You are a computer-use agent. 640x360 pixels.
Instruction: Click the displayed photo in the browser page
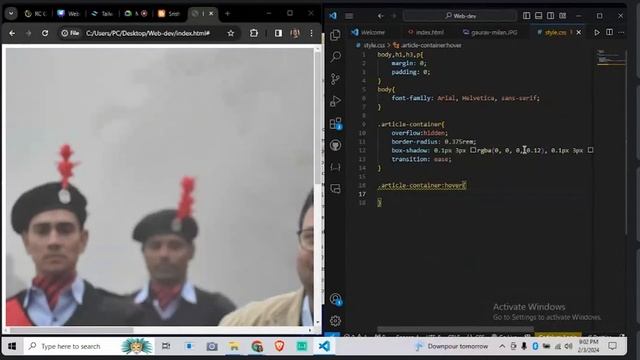point(160,187)
